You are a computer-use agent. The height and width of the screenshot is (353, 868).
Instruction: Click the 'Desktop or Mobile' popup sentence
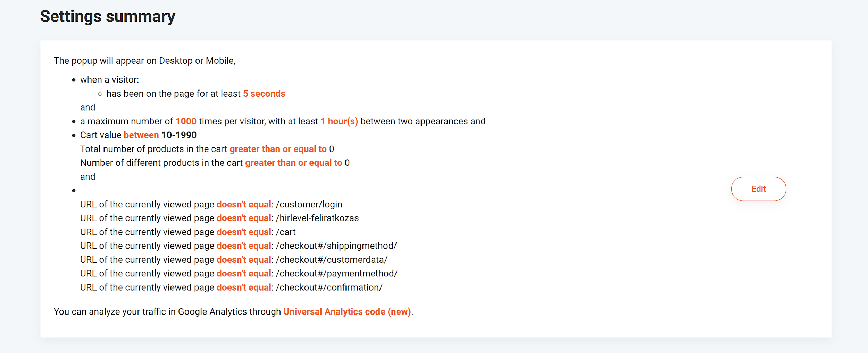144,61
